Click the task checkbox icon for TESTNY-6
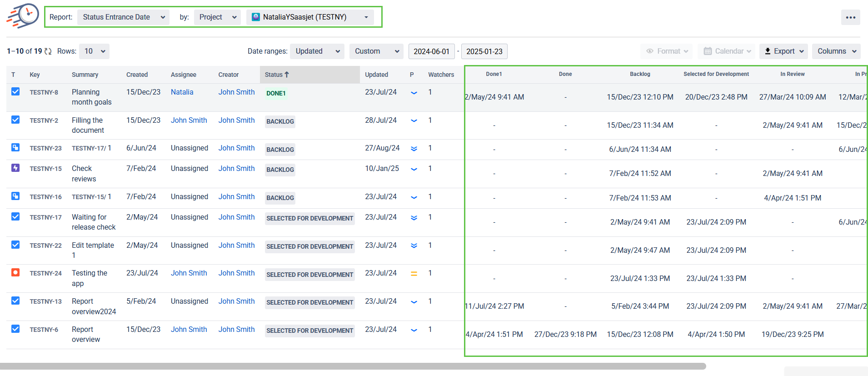This screenshot has width=868, height=376. click(15, 329)
